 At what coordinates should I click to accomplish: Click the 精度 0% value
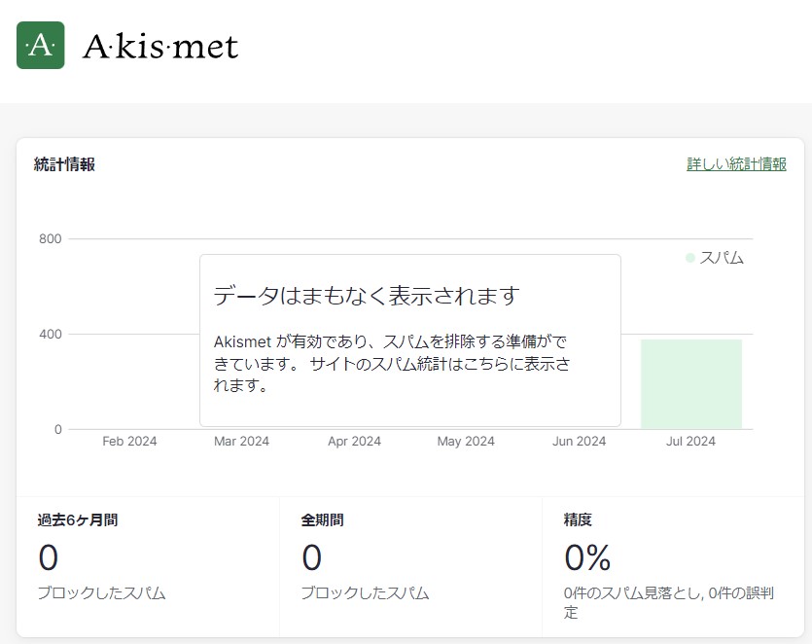tap(587, 557)
